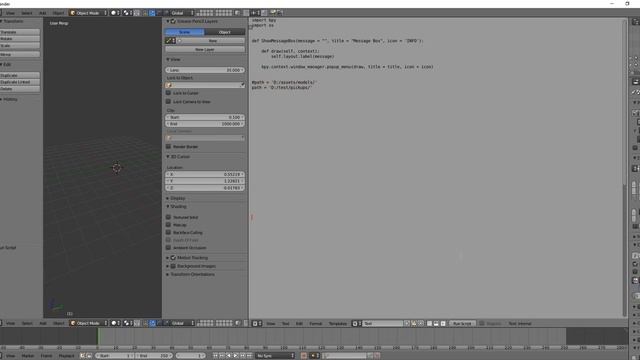Open pivot point selector in bottom 3D header
Screen dimensions: 640x360
127,323
